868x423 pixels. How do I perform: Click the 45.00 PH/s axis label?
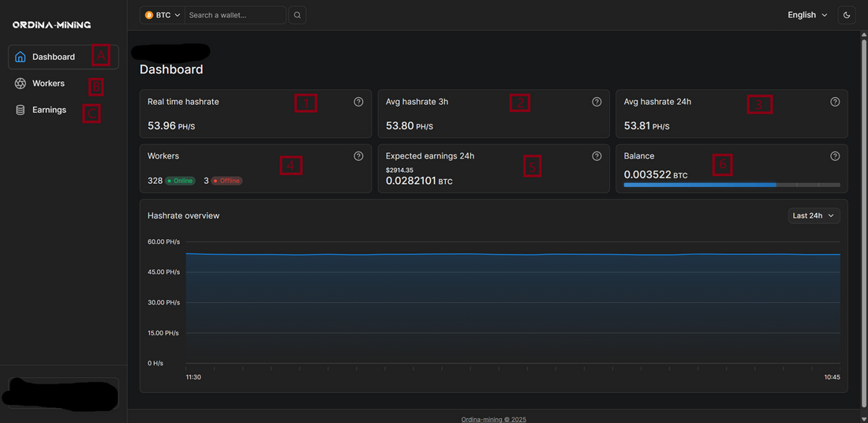pos(164,272)
